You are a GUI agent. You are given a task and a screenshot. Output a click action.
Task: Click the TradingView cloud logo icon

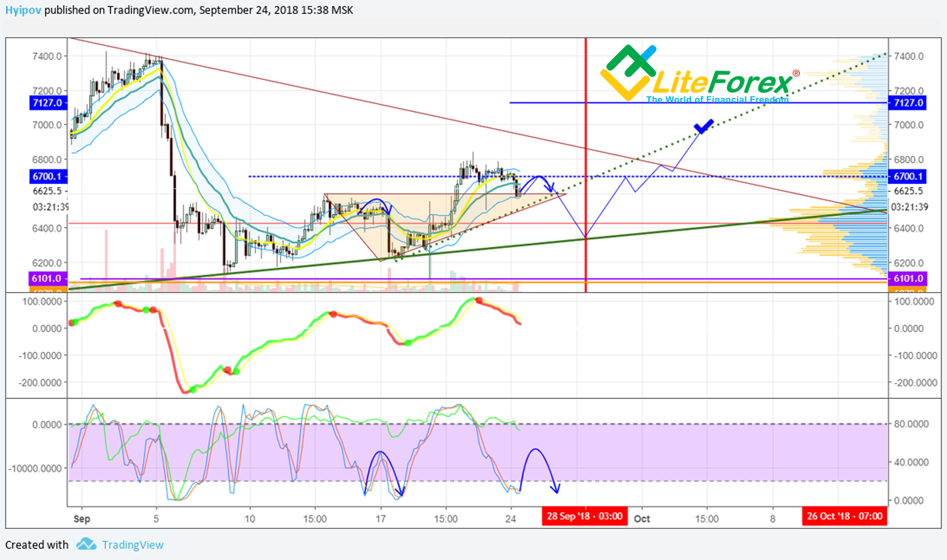pyautogui.click(x=86, y=544)
